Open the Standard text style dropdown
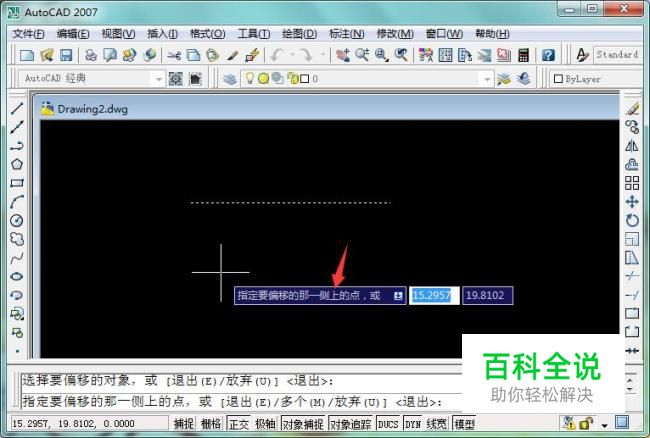This screenshot has width=650, height=438. coord(618,55)
